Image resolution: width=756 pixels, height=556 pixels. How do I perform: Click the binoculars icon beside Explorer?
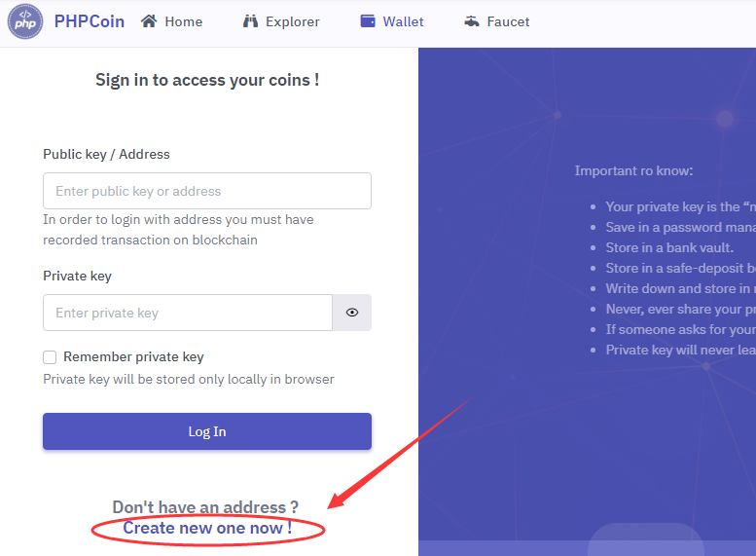[250, 21]
